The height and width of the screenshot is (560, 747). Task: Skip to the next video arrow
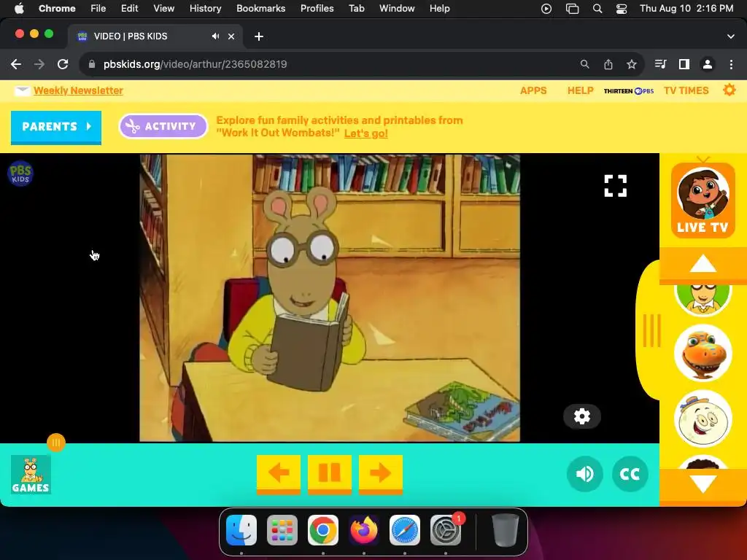click(381, 474)
